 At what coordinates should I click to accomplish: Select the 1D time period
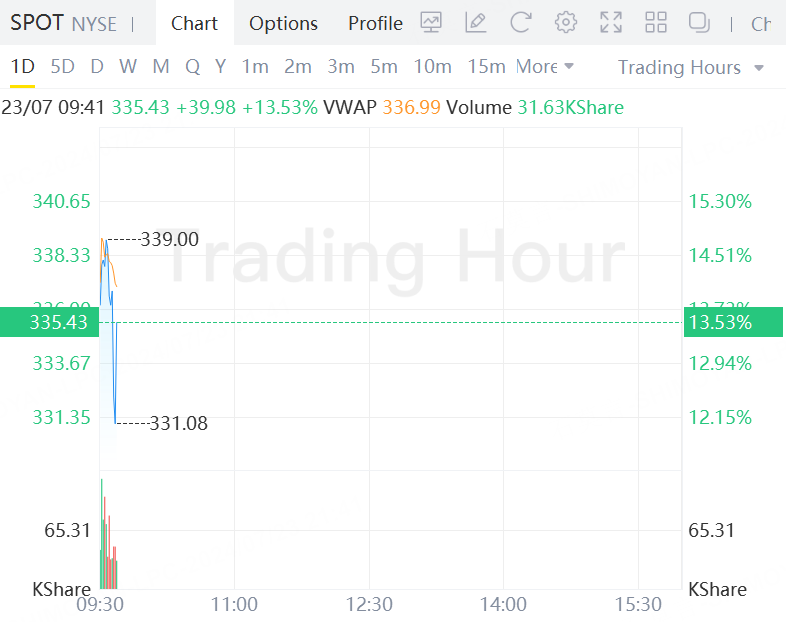tap(23, 66)
